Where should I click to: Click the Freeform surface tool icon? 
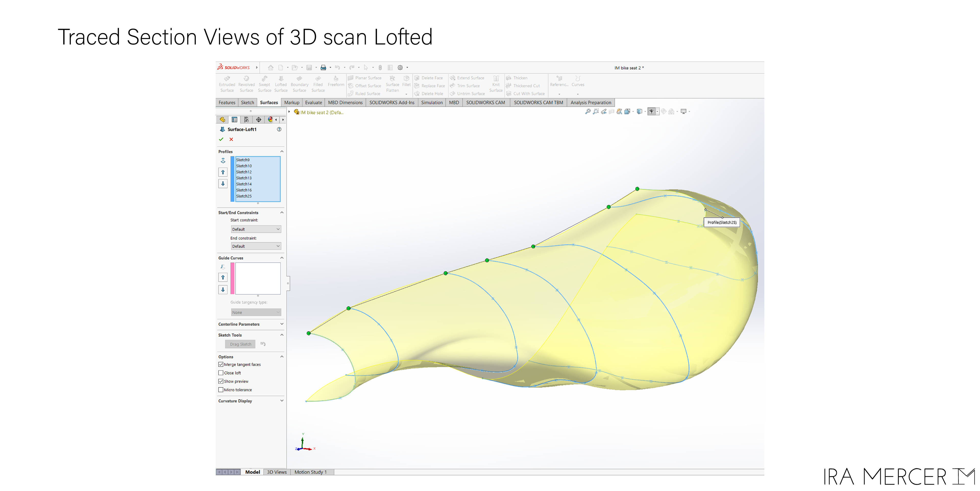coord(336,79)
